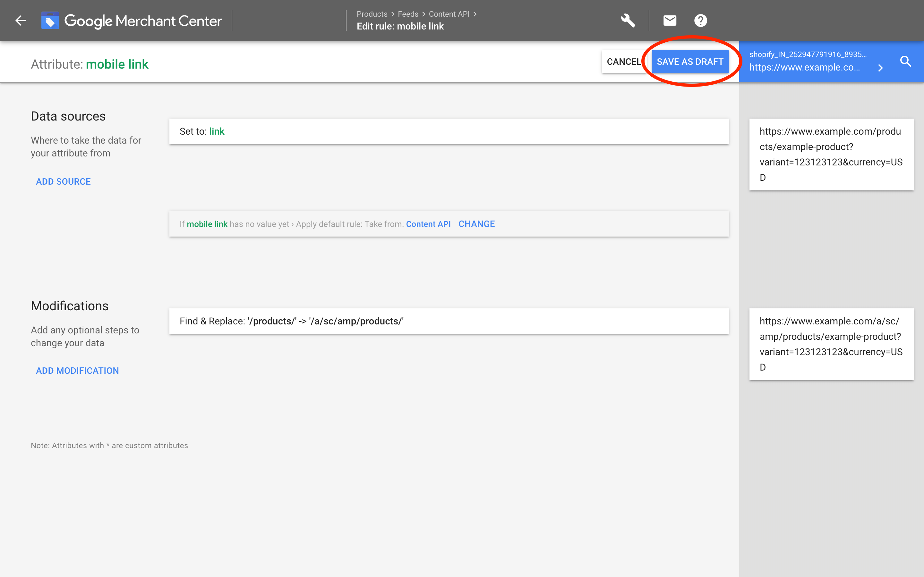Open the Find & Replace modification row
924x577 pixels.
pyautogui.click(x=449, y=321)
